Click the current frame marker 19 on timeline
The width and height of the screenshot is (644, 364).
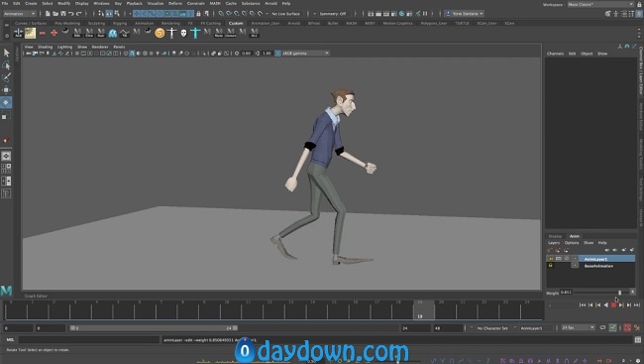(x=424, y=310)
